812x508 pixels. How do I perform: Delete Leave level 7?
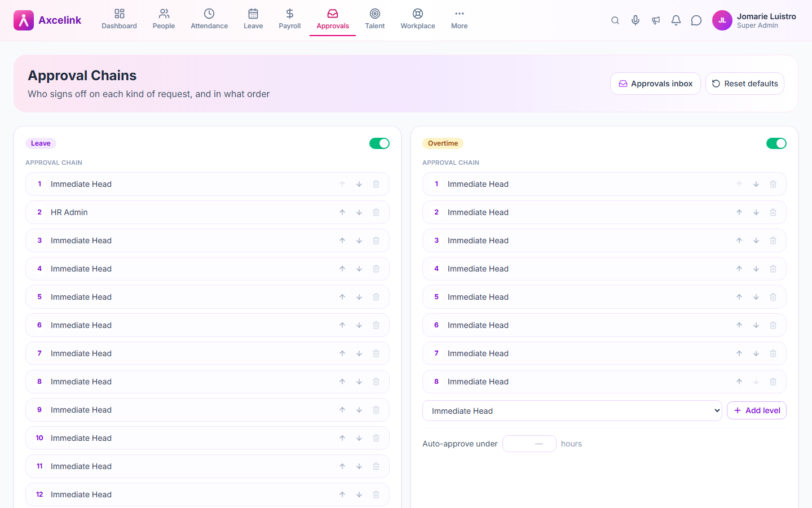click(x=376, y=353)
